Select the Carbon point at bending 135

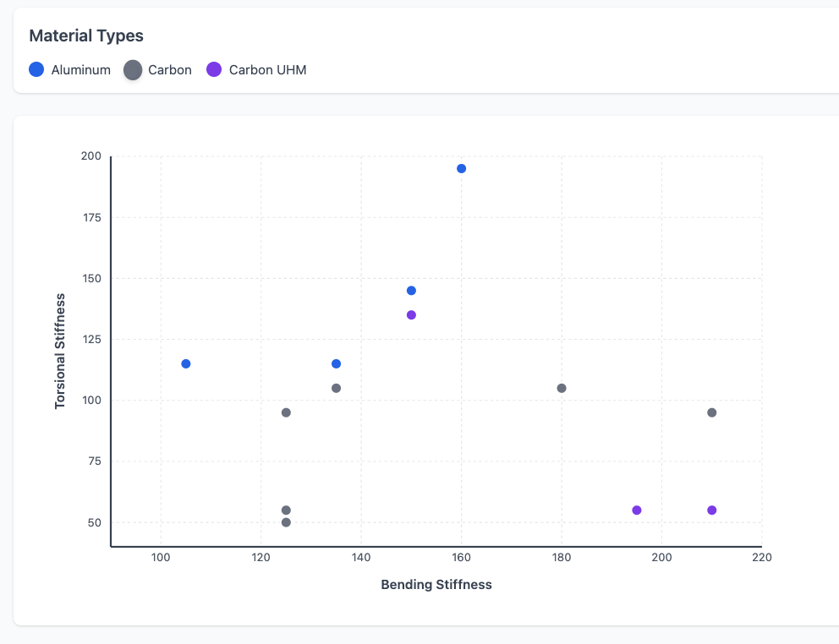point(336,389)
